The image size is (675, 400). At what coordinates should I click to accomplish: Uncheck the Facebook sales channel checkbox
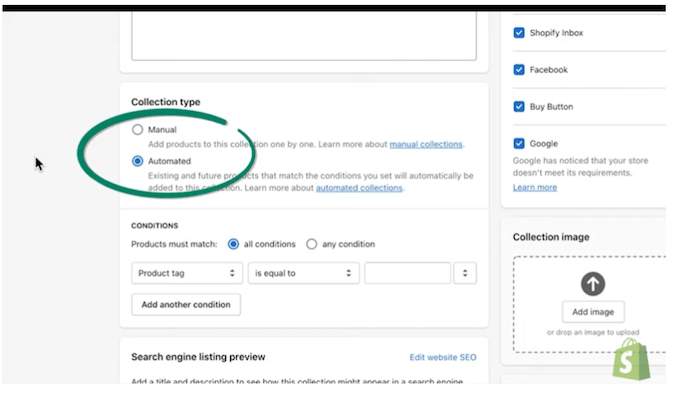(519, 70)
